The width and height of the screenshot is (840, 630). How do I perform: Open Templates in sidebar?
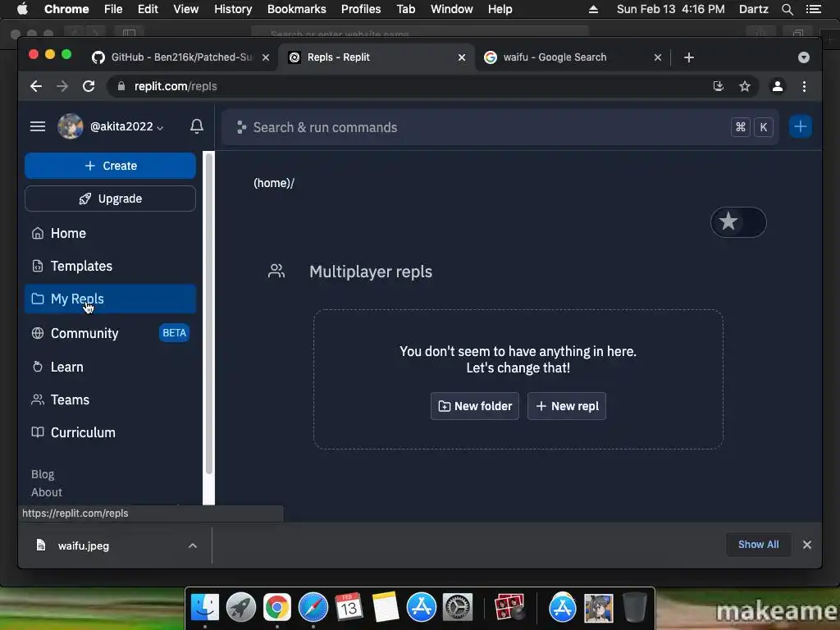click(x=111, y=267)
